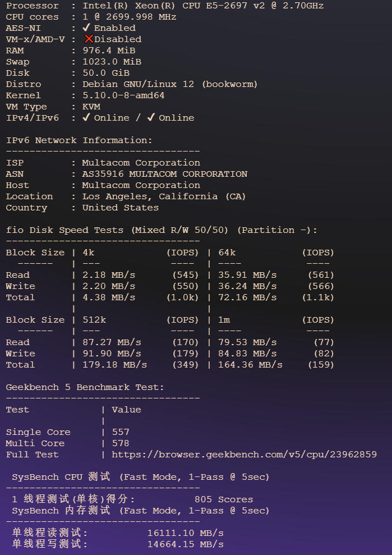Click the Single Core score 557
392x555 pixels.
pyautogui.click(x=121, y=432)
